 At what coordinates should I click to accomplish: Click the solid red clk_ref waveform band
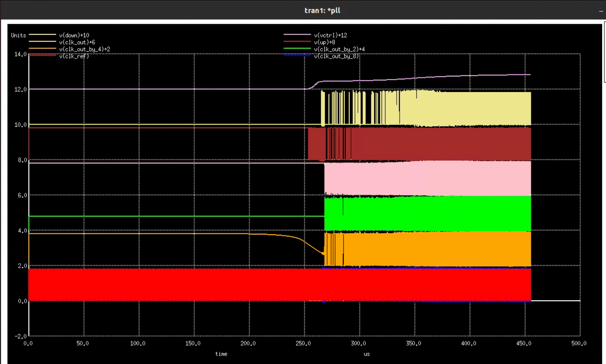coord(279,285)
